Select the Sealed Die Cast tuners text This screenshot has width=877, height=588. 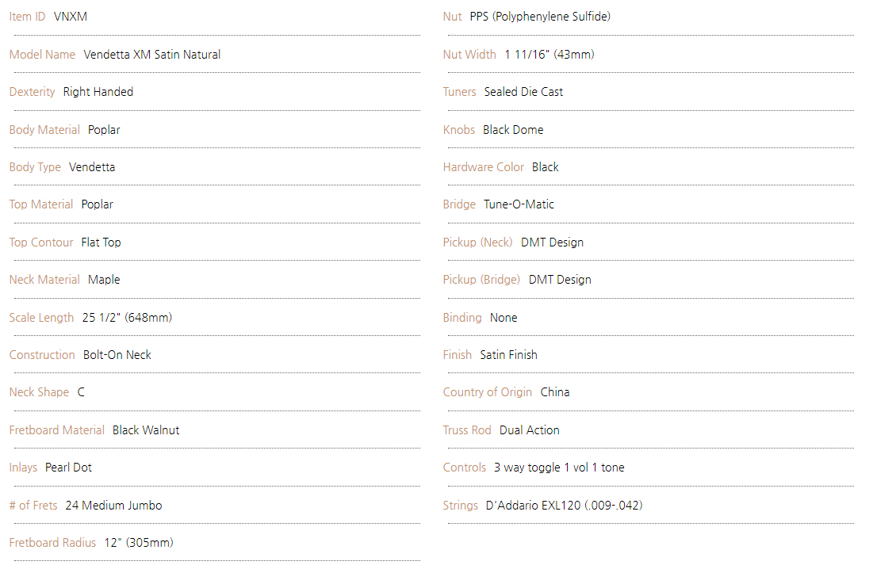coord(523,92)
